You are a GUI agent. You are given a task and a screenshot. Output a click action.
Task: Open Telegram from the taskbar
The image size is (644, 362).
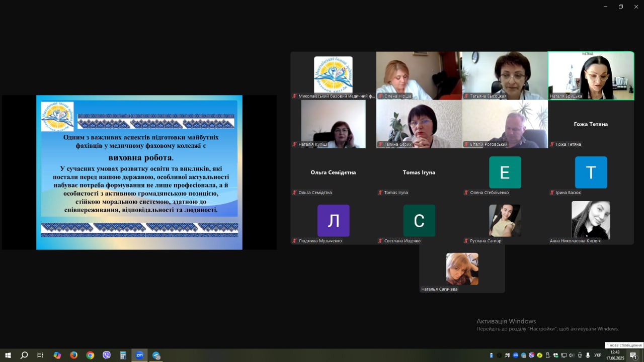[156, 355]
